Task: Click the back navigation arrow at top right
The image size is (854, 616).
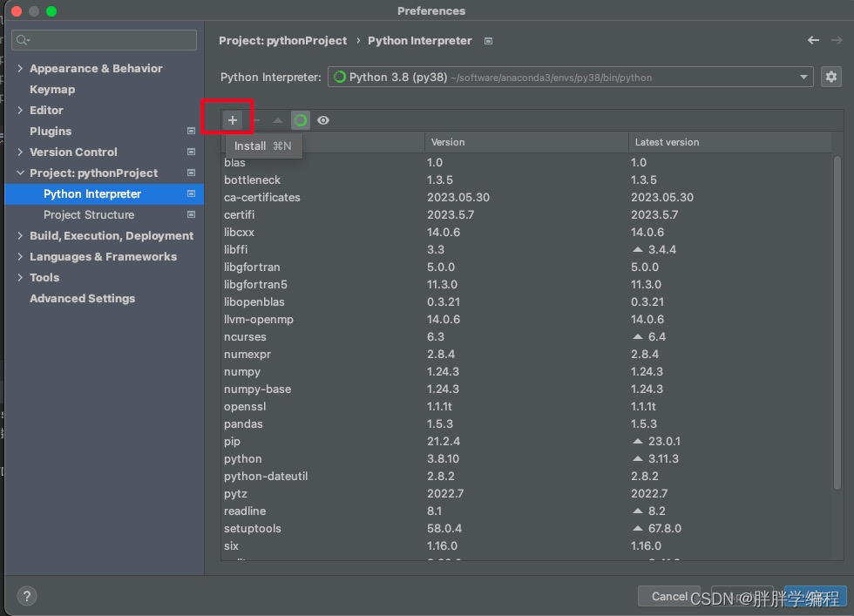Action: pyautogui.click(x=813, y=40)
